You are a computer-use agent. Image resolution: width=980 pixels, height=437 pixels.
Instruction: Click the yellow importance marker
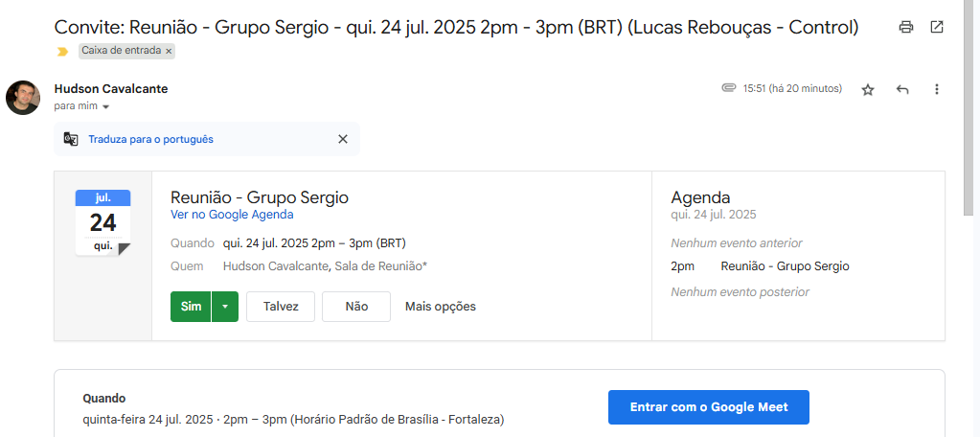(x=63, y=51)
